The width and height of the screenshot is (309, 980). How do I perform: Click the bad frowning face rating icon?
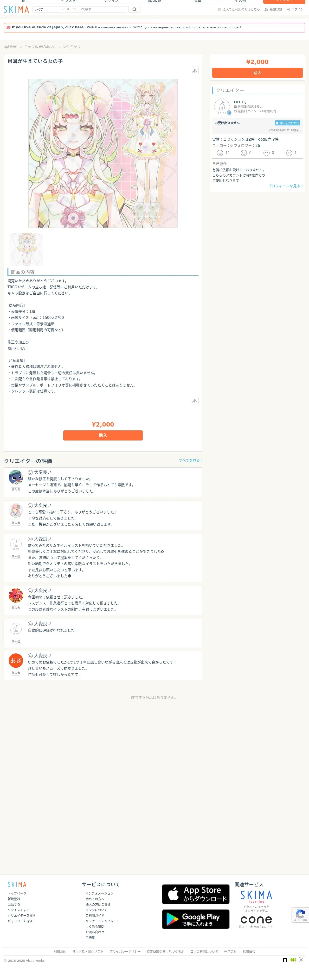click(x=289, y=153)
